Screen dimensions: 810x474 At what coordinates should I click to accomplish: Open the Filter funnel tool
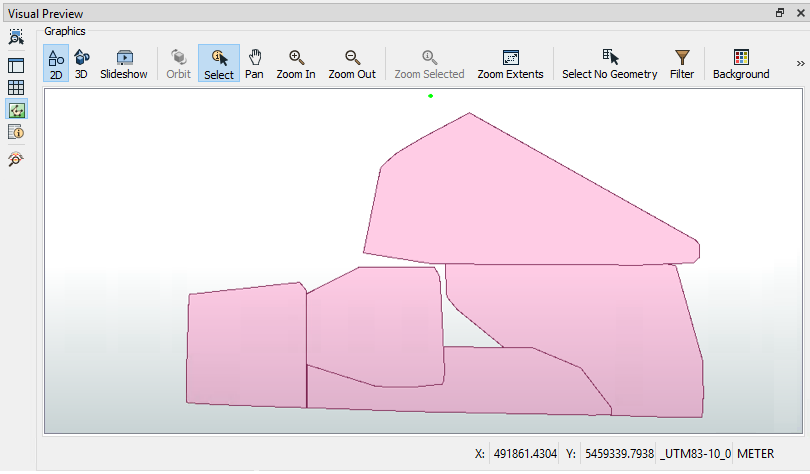(682, 64)
